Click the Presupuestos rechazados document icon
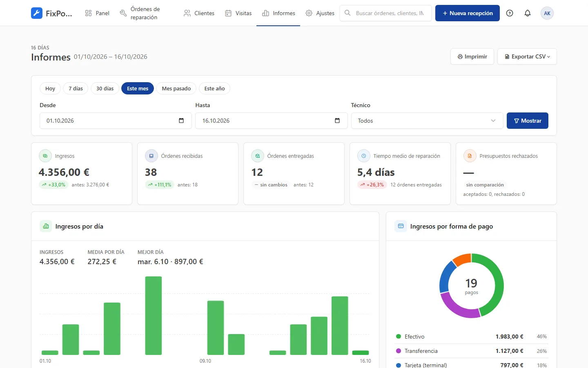 coord(470,156)
